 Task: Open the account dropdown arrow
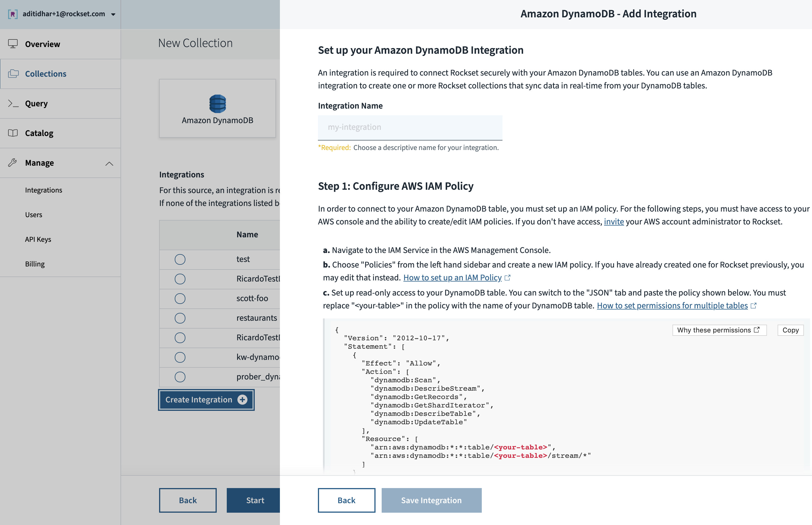pos(114,14)
